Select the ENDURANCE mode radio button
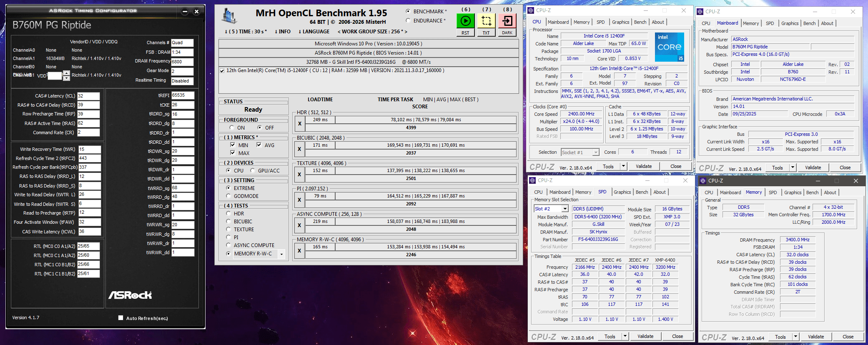The image size is (868, 345). pos(408,20)
